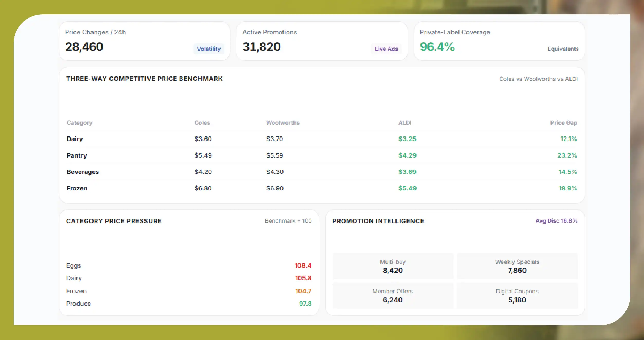The image size is (644, 340).
Task: Click ALDI Pantry price $4.29
Action: tap(407, 155)
